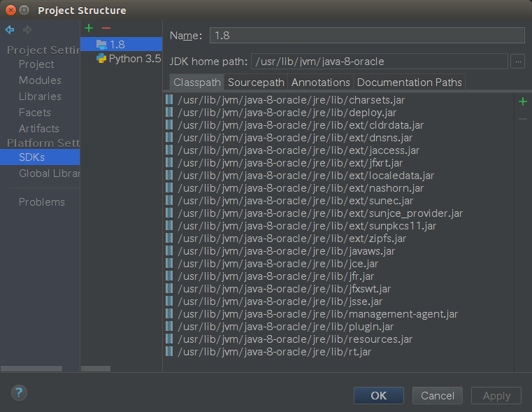Select zipfs.jar classpath entry
Viewport: 532px width, 412px height.
(292, 238)
